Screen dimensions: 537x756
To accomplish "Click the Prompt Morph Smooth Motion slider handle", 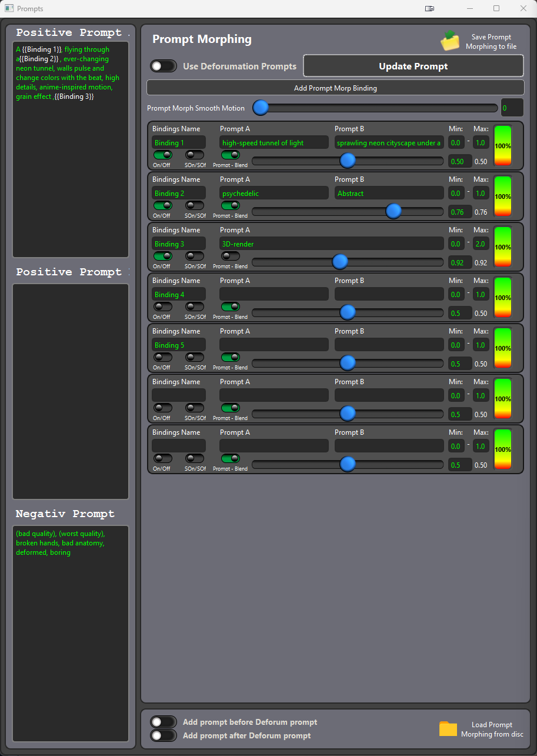I will point(261,108).
